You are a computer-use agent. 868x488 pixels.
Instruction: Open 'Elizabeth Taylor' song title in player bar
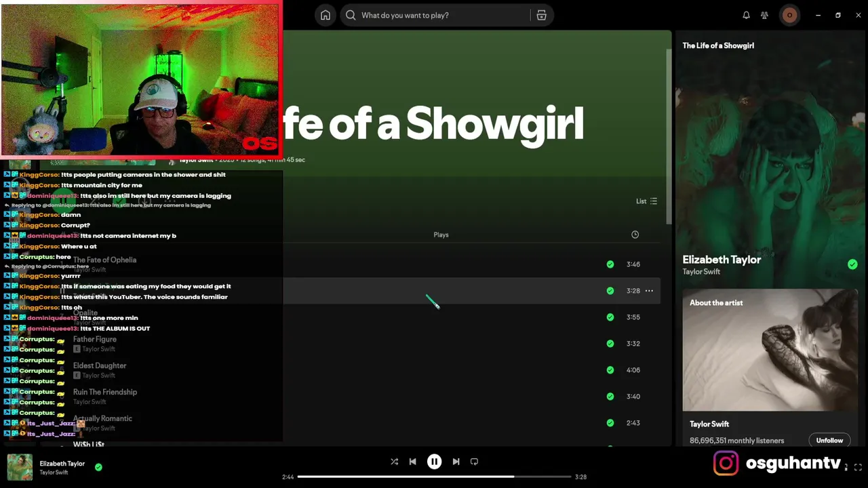pyautogui.click(x=62, y=464)
